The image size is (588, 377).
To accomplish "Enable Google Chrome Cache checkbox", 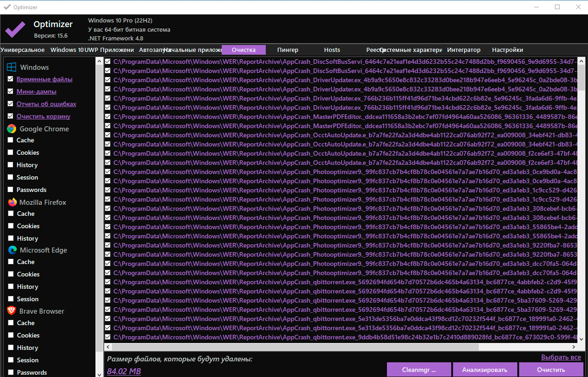I will 10,140.
